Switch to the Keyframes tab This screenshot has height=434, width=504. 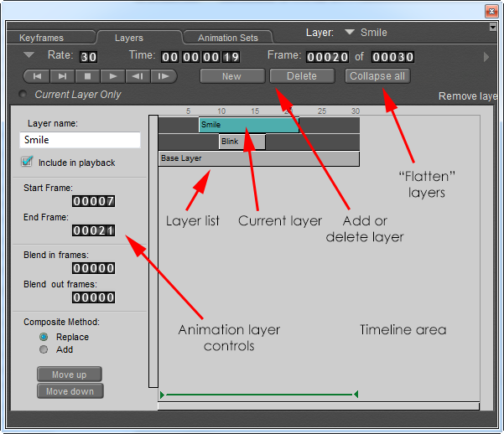42,38
